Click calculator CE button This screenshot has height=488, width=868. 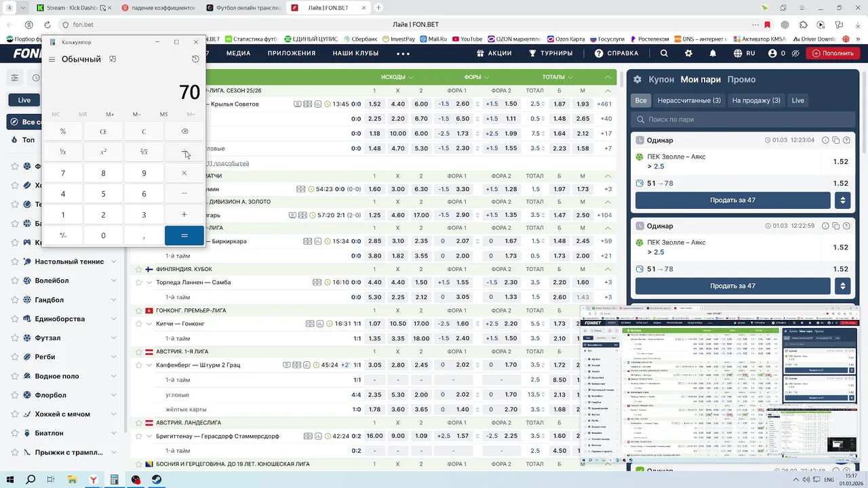[103, 131]
